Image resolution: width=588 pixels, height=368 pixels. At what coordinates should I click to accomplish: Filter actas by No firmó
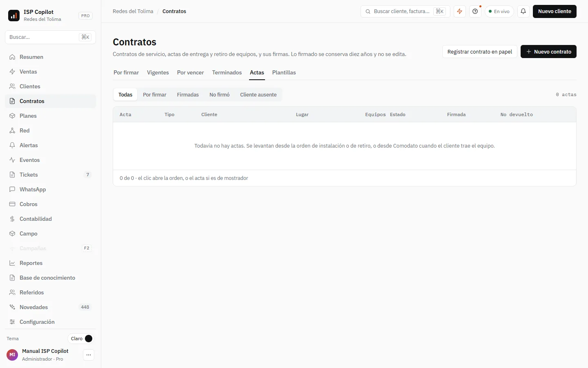point(220,95)
